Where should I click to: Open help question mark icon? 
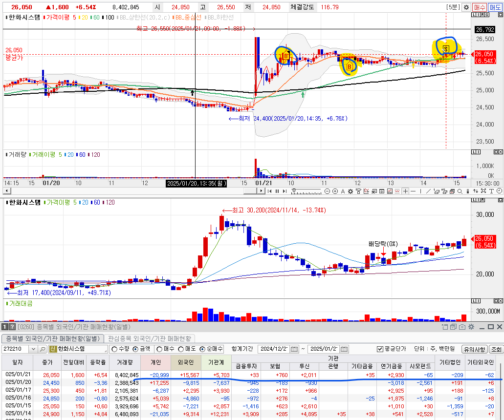click(12, 327)
